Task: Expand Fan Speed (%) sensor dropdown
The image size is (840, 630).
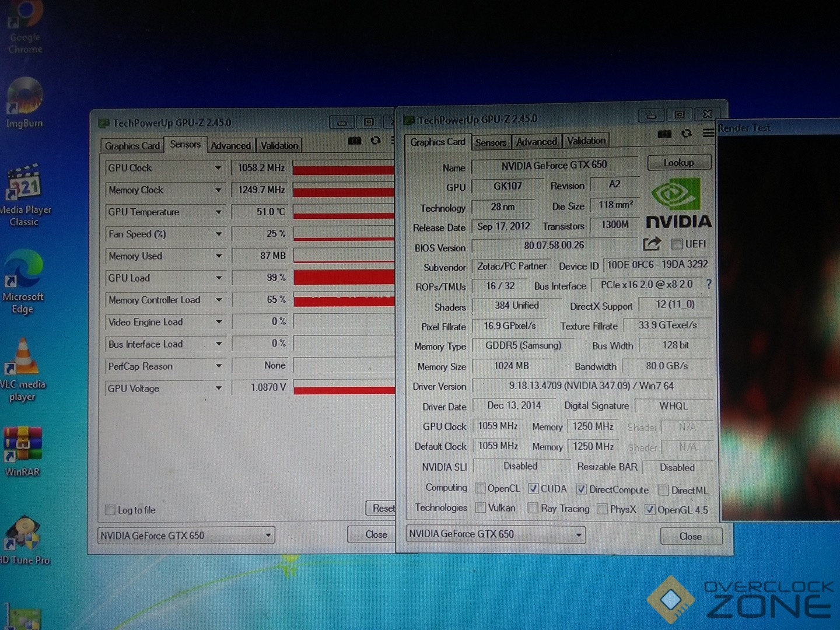Action: pyautogui.click(x=218, y=235)
